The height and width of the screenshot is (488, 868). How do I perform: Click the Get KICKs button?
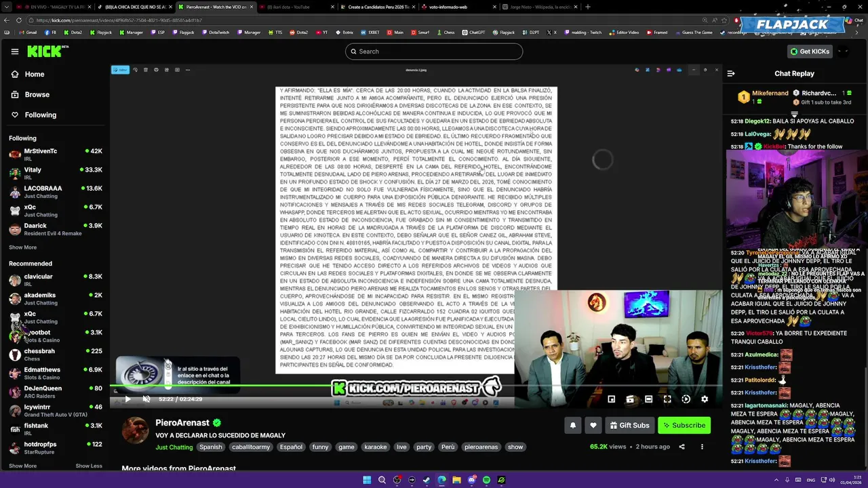pos(810,52)
